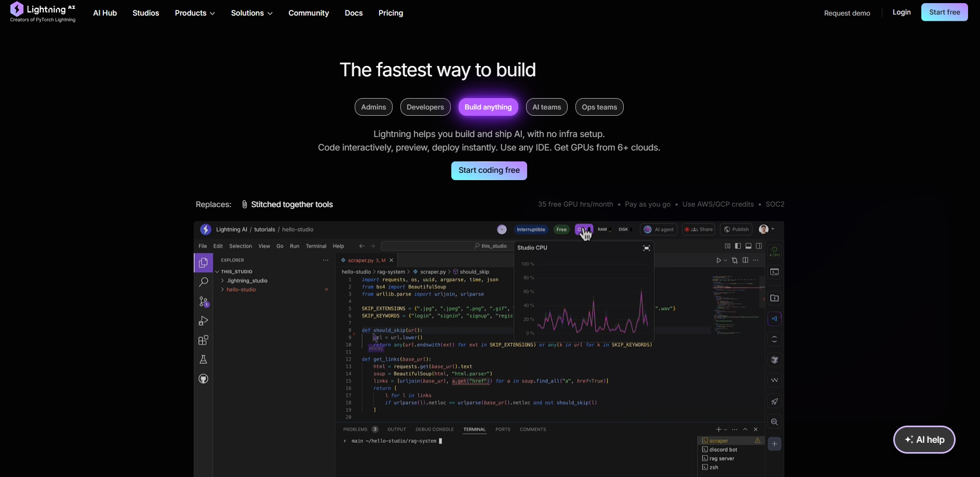Maximize the terminal panel with the chevron

745,430
